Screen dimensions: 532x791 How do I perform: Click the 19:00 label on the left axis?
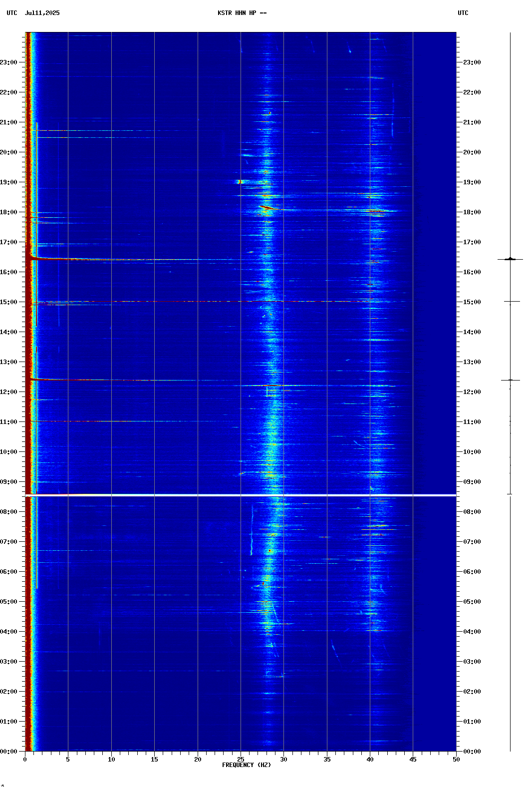click(x=8, y=182)
